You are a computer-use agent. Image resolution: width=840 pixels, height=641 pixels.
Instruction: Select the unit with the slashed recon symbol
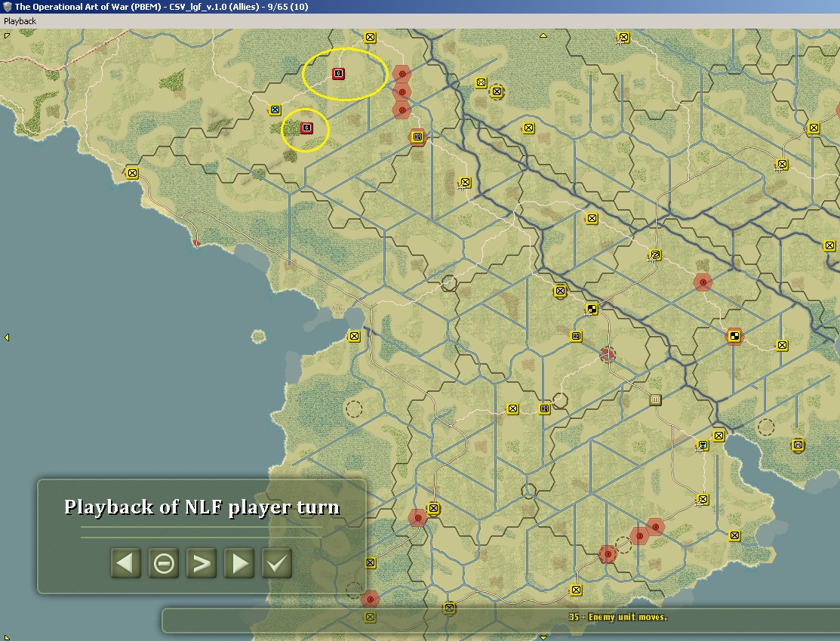655,255
